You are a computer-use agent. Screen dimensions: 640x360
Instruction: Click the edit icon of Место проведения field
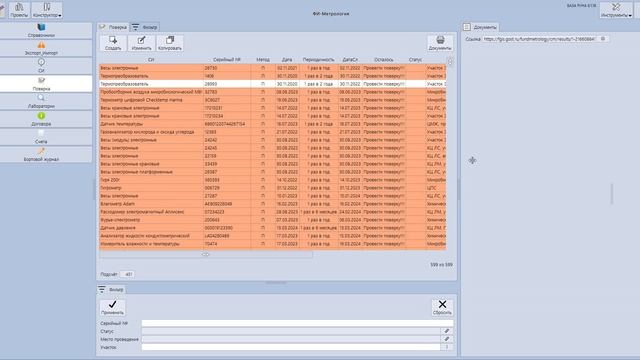pos(447,339)
